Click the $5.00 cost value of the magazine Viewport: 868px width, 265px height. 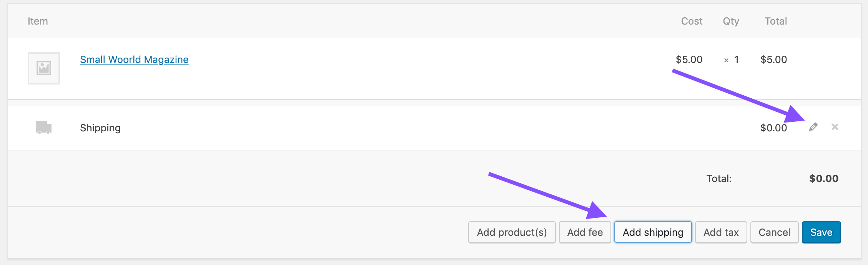689,60
